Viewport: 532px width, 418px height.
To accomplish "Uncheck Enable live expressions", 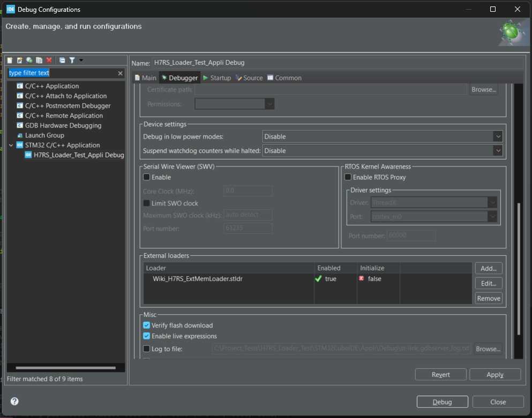I will 147,336.
